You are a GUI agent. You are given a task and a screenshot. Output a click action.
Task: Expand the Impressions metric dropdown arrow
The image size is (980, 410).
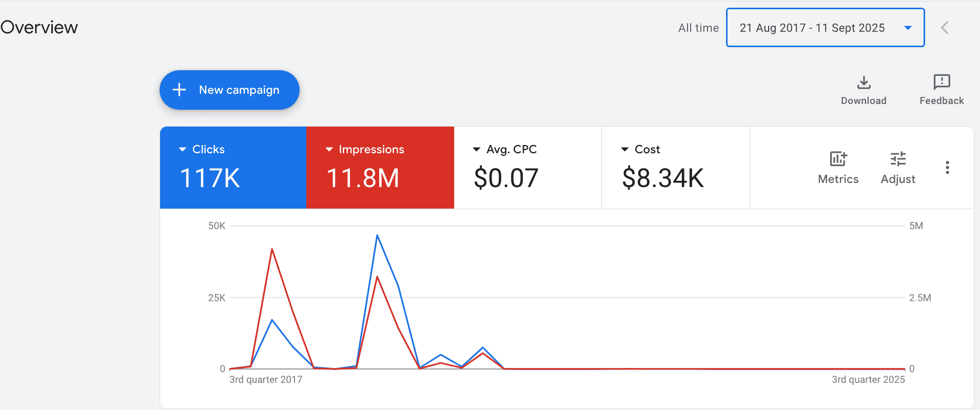click(329, 150)
